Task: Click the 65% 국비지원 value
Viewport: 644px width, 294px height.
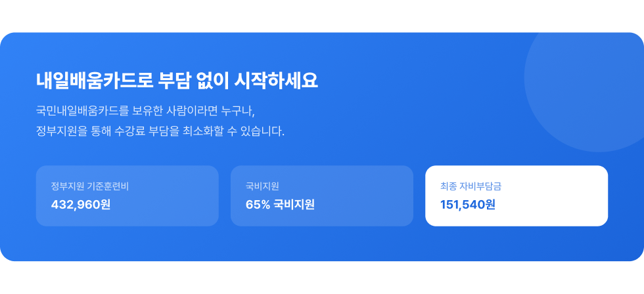Action: pos(280,205)
